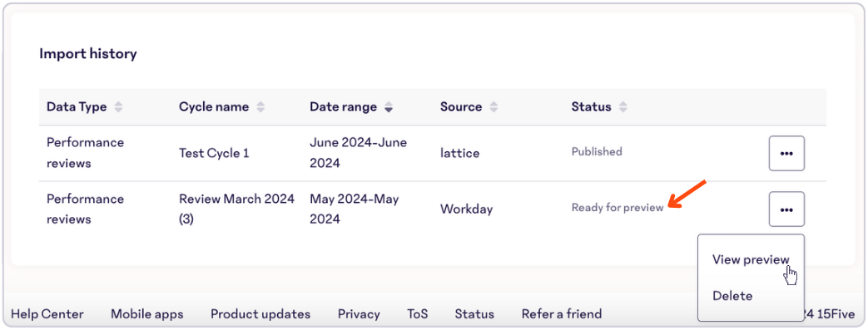Open the Refer a friend link

(x=561, y=314)
